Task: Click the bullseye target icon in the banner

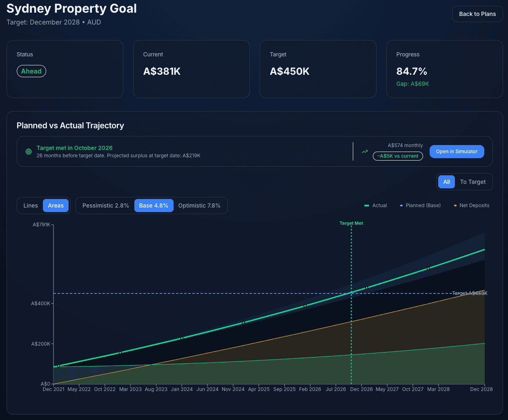Action: click(28, 151)
